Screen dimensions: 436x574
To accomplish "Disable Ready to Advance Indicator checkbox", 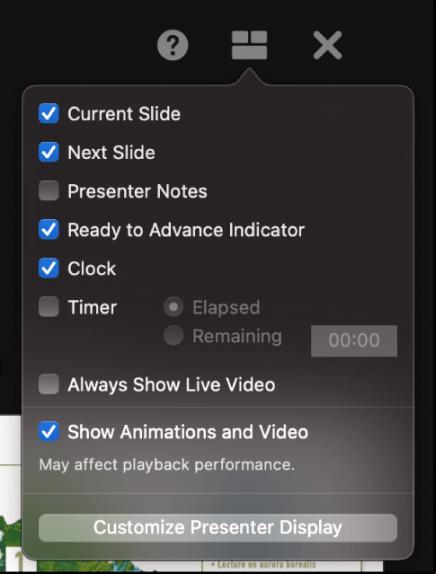I will (x=49, y=230).
